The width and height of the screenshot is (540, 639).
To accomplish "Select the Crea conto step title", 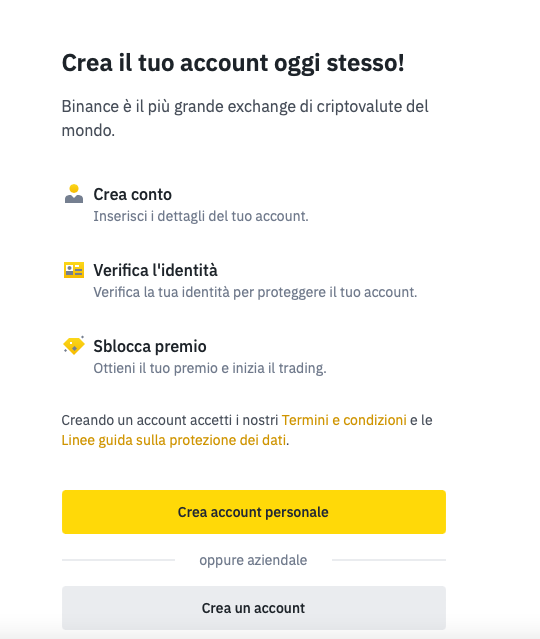I will point(132,194).
